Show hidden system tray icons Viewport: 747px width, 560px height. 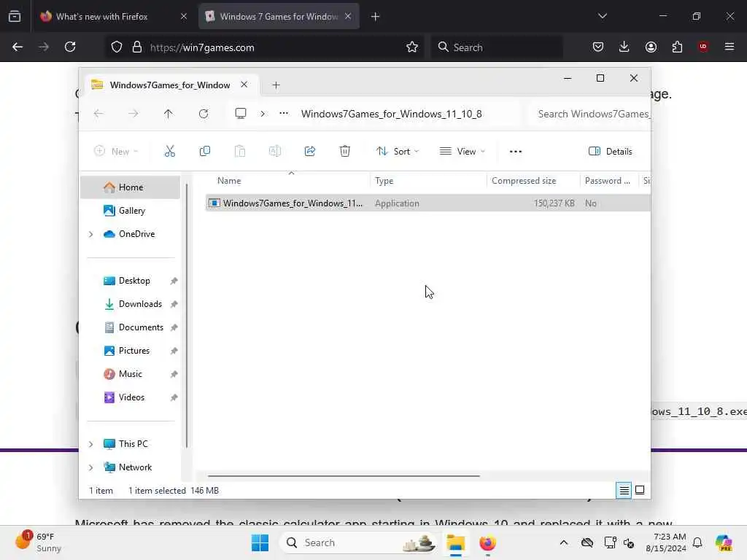(x=564, y=542)
